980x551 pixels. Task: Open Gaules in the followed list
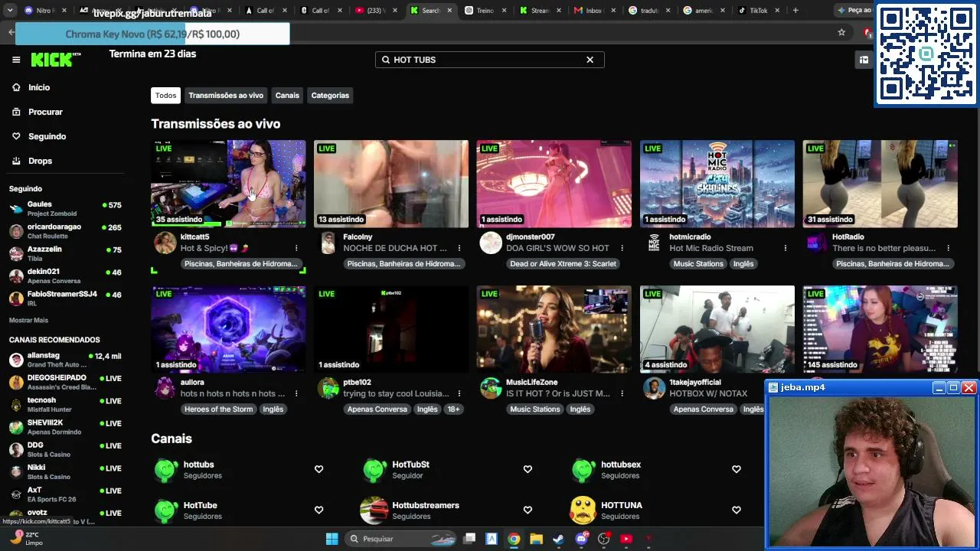[x=65, y=209]
